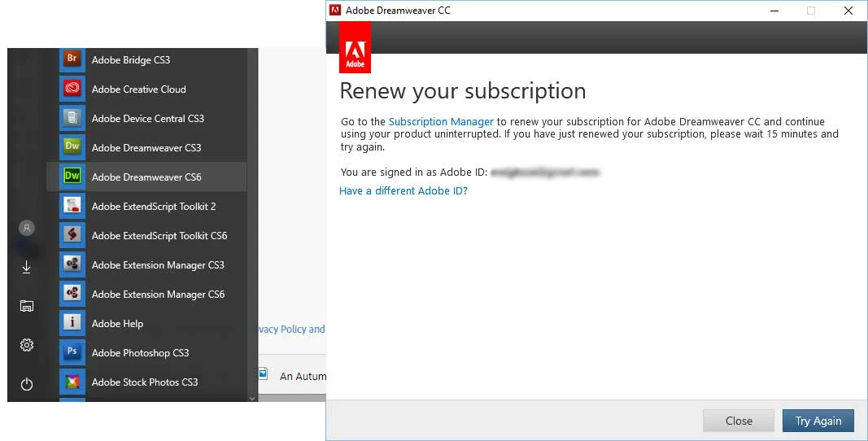Open the Adobe Help icon
The height and width of the screenshot is (441, 868).
(72, 324)
